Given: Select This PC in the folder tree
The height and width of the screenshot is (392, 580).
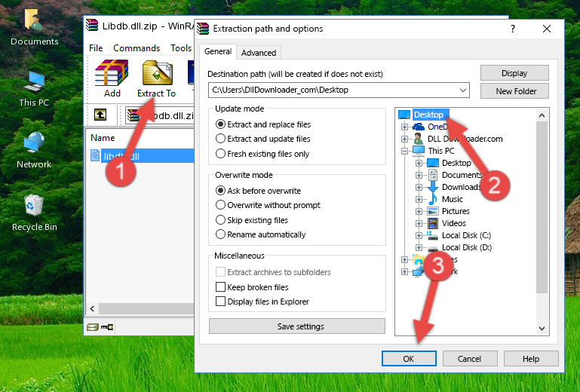Looking at the screenshot, I should coord(441,151).
